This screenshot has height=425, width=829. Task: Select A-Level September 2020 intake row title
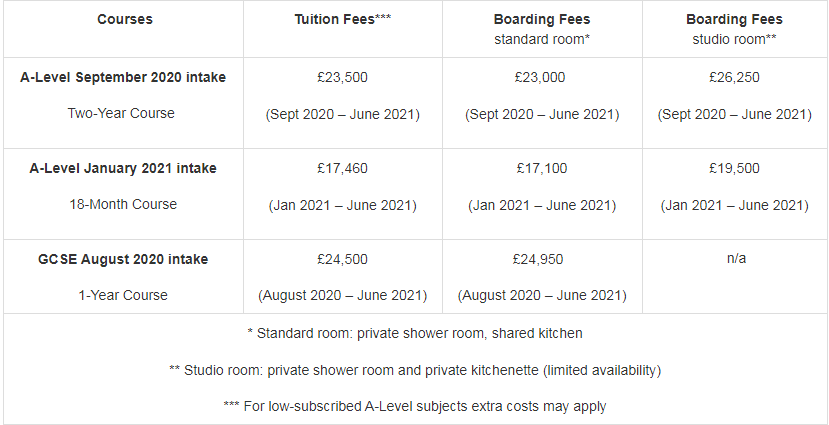tap(123, 77)
